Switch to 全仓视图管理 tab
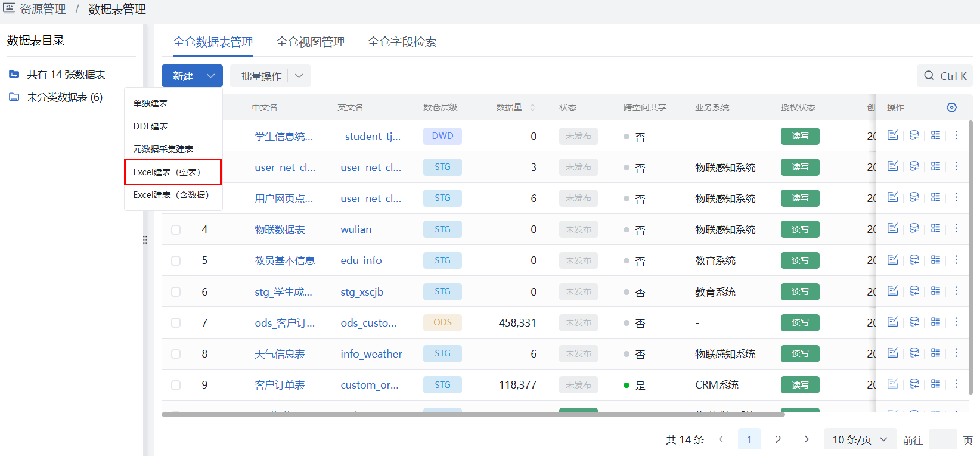The width and height of the screenshot is (980, 456). pyautogui.click(x=311, y=42)
